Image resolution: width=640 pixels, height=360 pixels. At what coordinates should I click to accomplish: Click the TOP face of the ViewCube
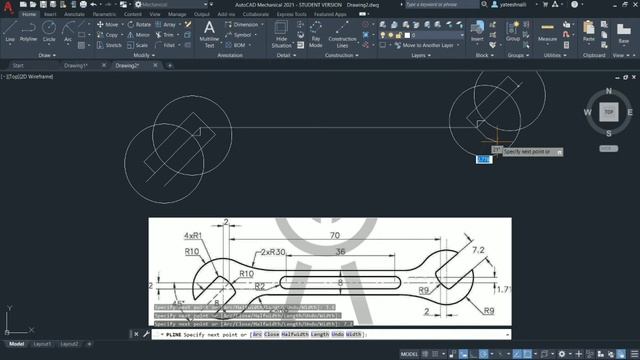tap(609, 112)
